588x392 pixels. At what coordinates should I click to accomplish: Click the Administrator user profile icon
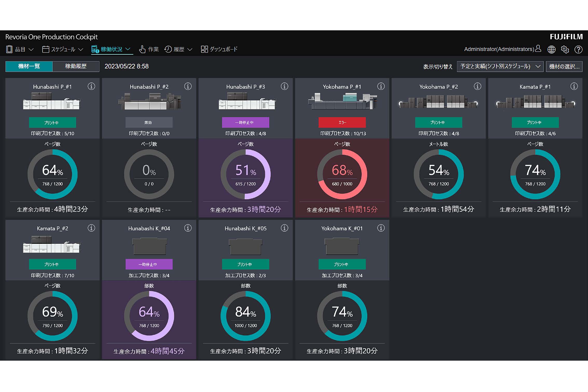[x=538, y=48]
